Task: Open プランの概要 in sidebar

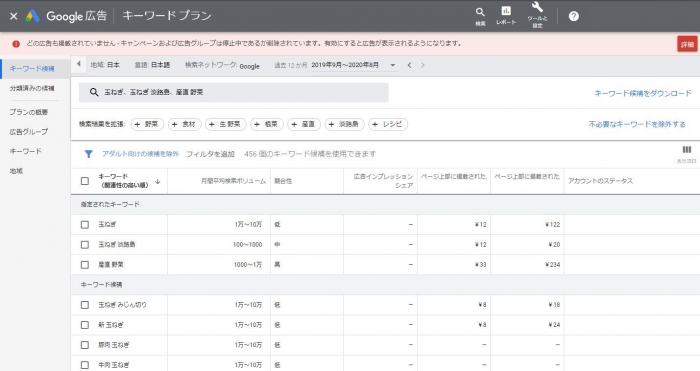Action: [x=29, y=112]
